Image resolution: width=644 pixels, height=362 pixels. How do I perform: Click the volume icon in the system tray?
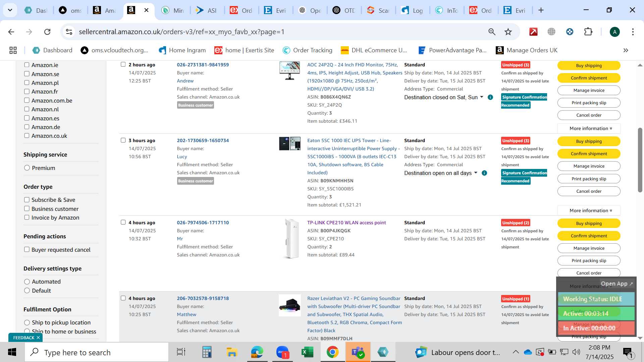(576, 352)
